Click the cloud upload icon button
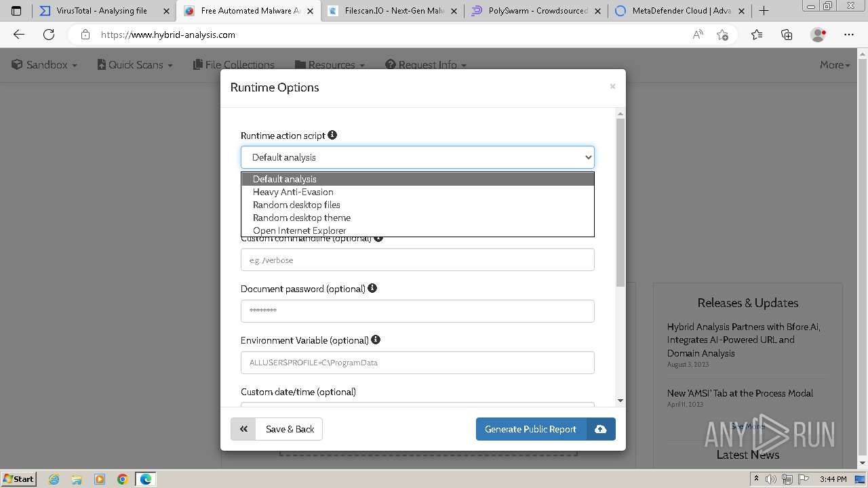The height and width of the screenshot is (488, 868). 601,429
